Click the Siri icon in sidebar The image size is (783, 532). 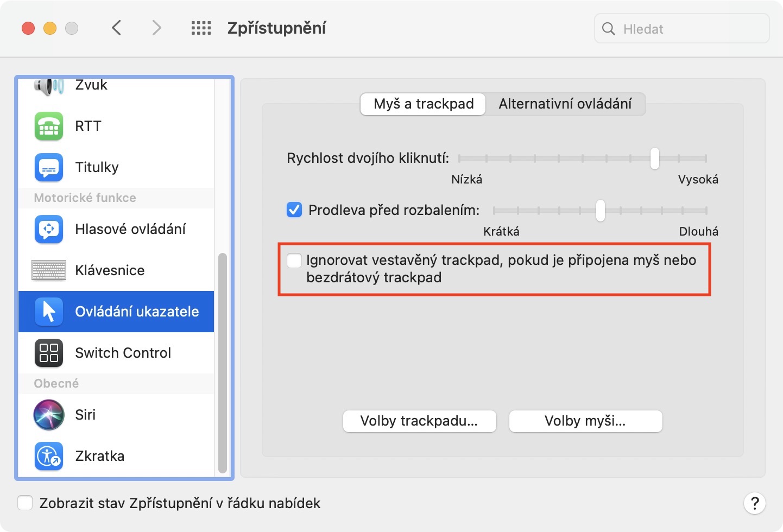pyautogui.click(x=49, y=415)
